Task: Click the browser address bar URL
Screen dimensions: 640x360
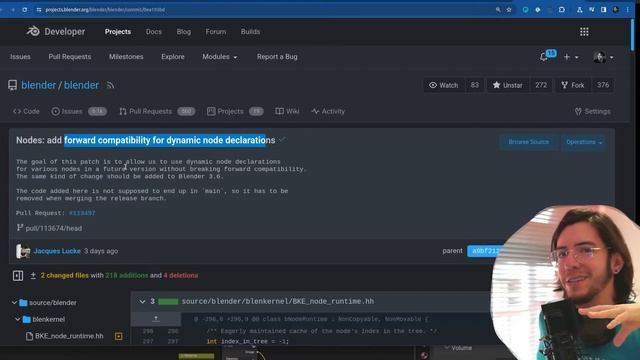Action: (105, 9)
